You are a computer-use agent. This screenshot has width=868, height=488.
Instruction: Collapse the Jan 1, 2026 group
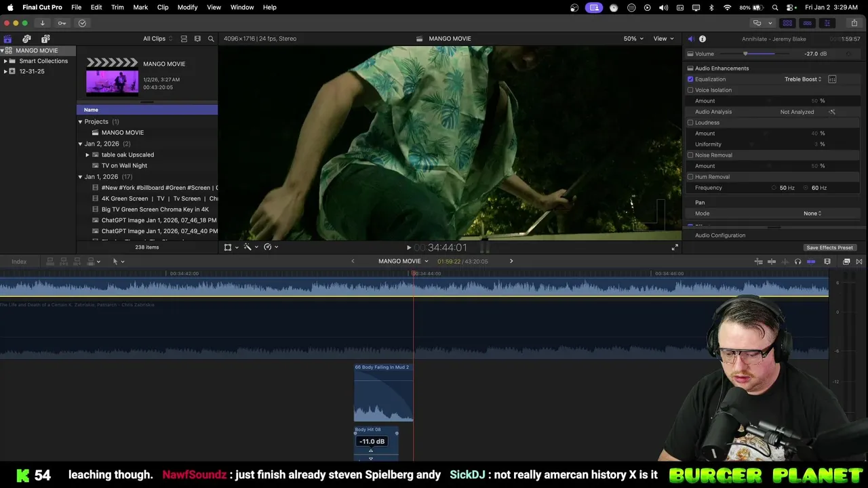tap(80, 177)
